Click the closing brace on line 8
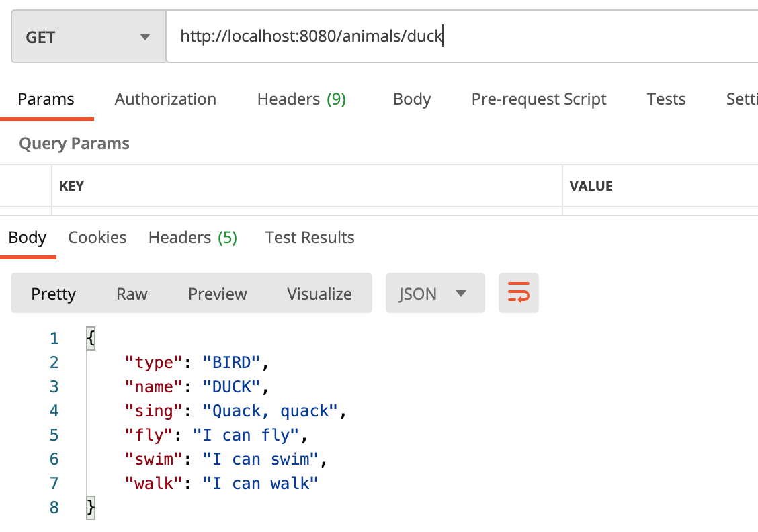 91,507
